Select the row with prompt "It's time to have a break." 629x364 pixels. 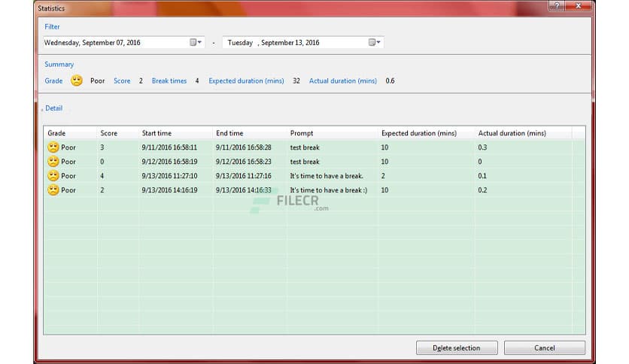click(327, 176)
